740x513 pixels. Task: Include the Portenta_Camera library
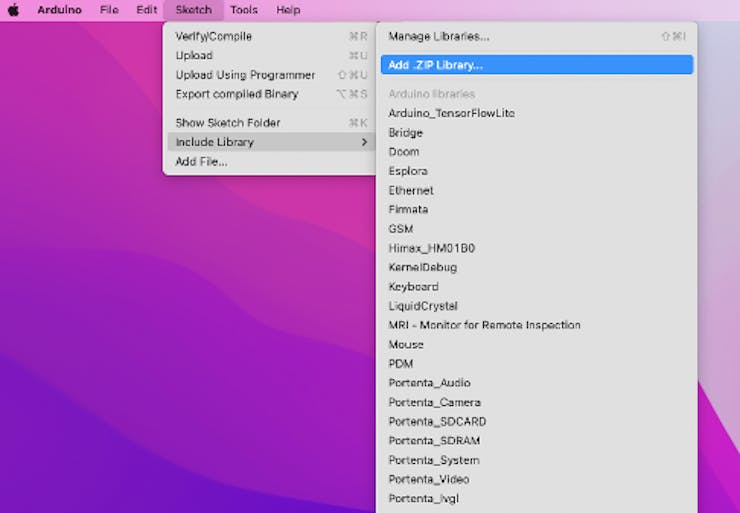[434, 402]
